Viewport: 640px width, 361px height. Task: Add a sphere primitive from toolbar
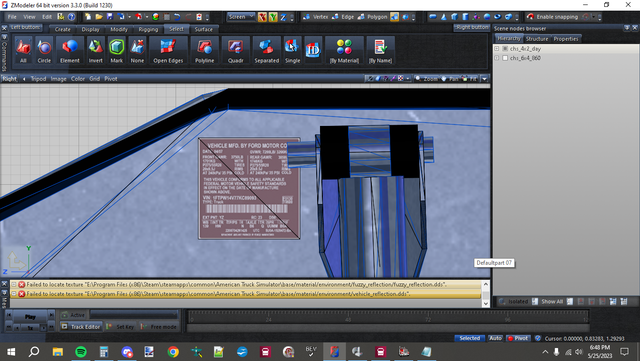click(x=487, y=17)
